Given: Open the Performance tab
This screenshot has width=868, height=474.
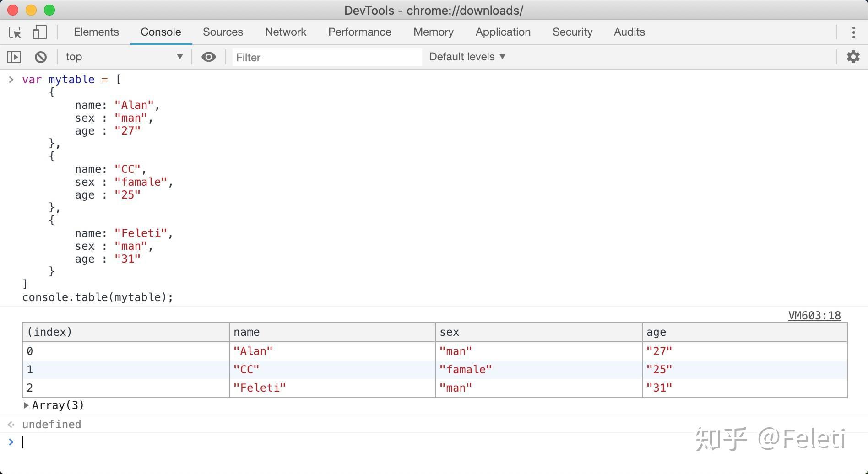Looking at the screenshot, I should click(x=360, y=32).
